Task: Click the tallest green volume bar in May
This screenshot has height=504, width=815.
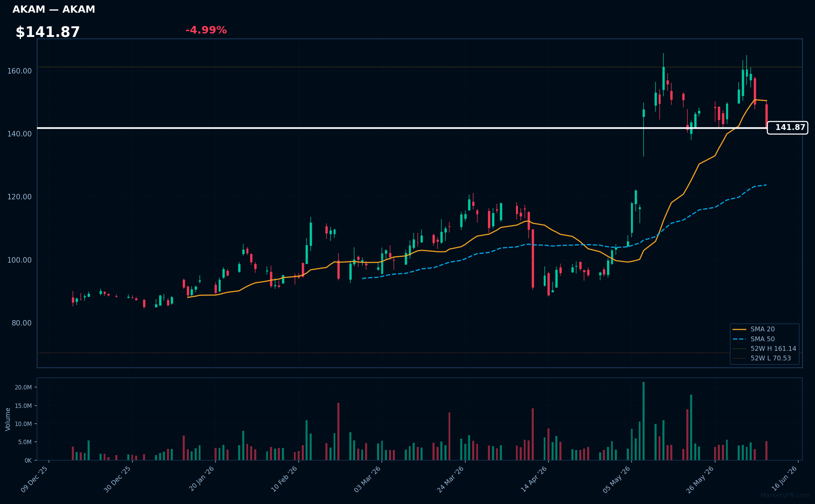Action: tap(644, 421)
